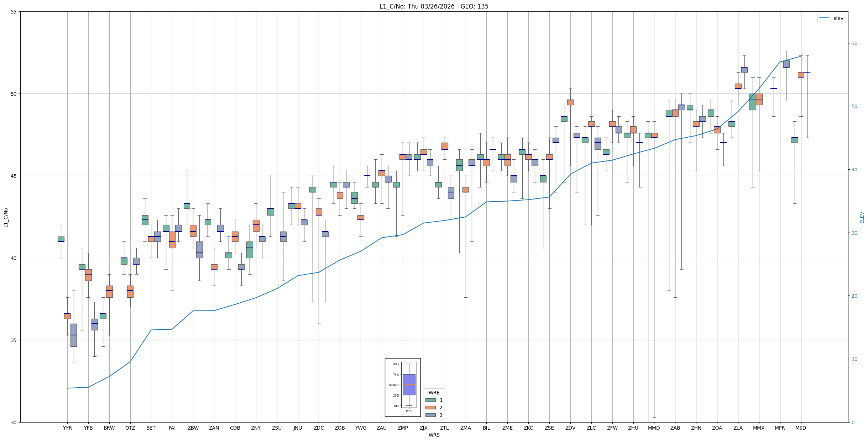The image size is (868, 441).
Task: Click the ELEV right axis title
Action: click(x=862, y=218)
